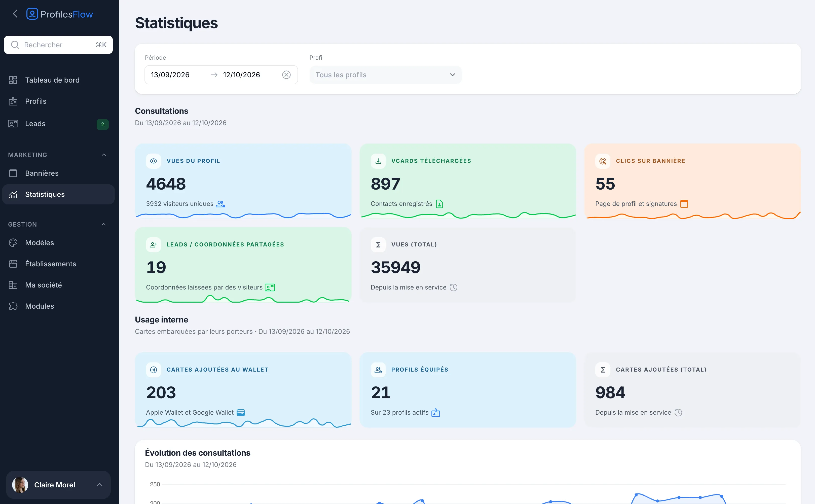Click history icon on Cartes ajoutées (total)
Screen dimensions: 815x504
click(x=678, y=413)
